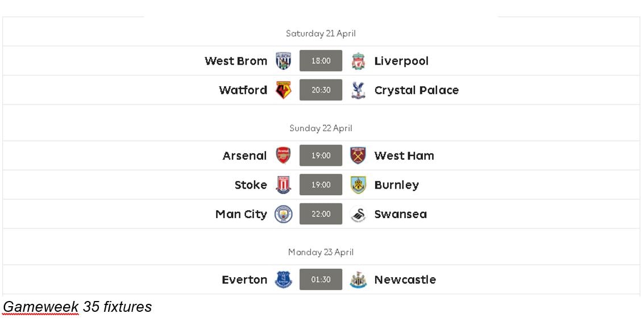
Task: Click the 20:30 Watford match time
Action: click(321, 90)
